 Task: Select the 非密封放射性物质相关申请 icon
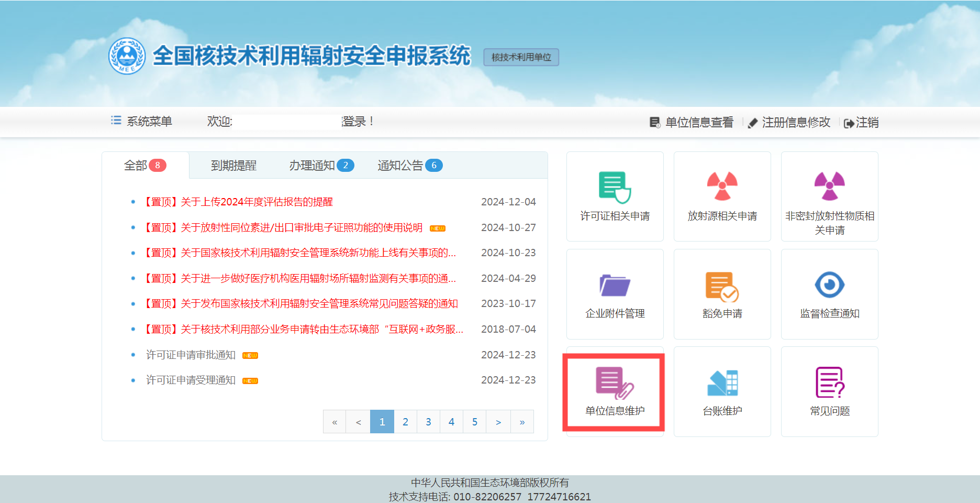click(x=829, y=187)
